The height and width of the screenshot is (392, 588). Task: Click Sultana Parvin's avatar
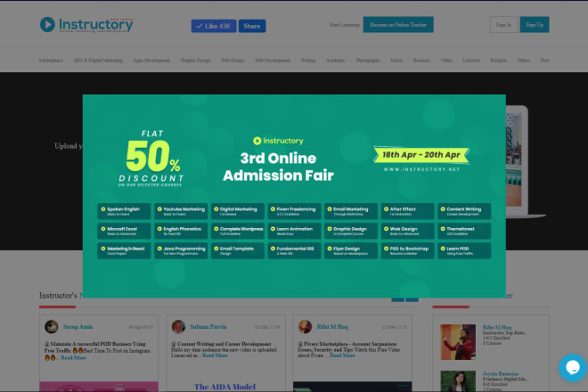point(178,327)
